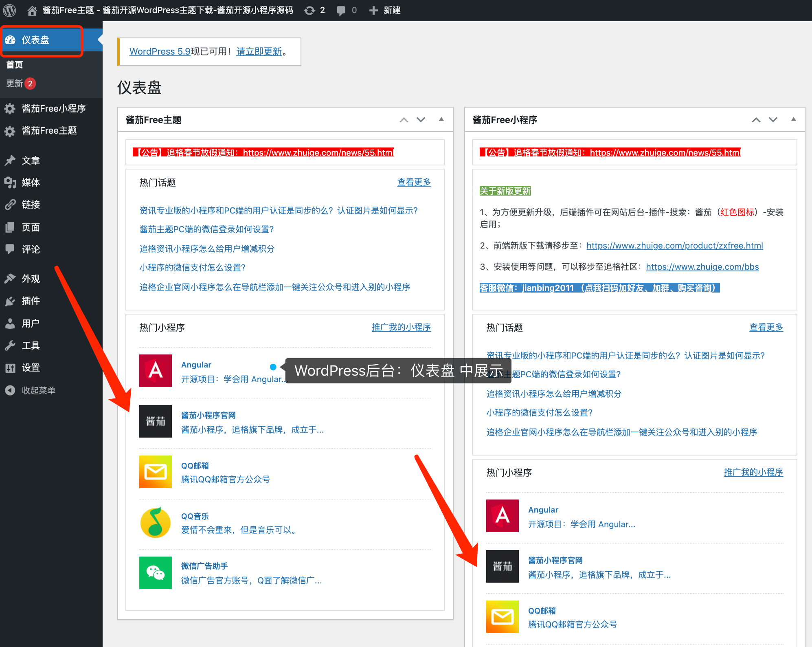Click the gear icon beside 酱茄Free主题 menu
Viewport: 812px width, 647px height.
coord(10,131)
